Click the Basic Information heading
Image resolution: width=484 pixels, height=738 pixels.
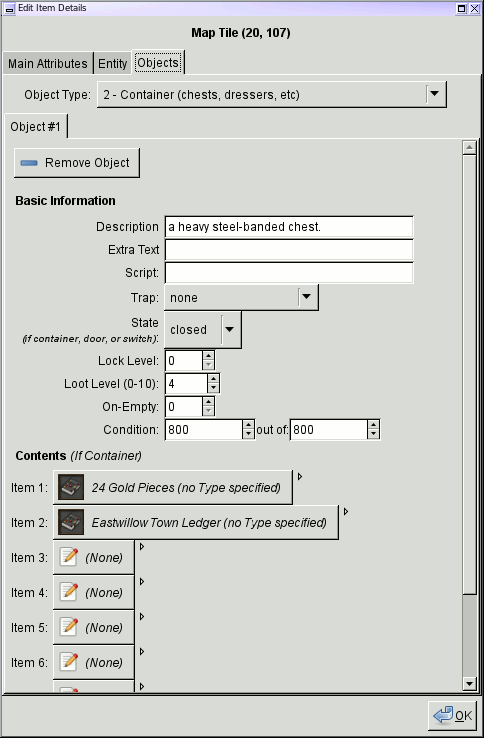[65, 201]
